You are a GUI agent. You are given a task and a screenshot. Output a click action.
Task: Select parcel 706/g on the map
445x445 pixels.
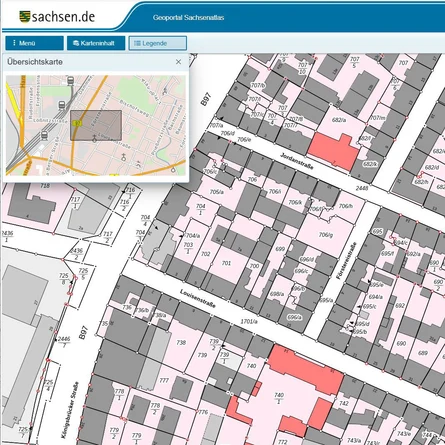(x=326, y=235)
